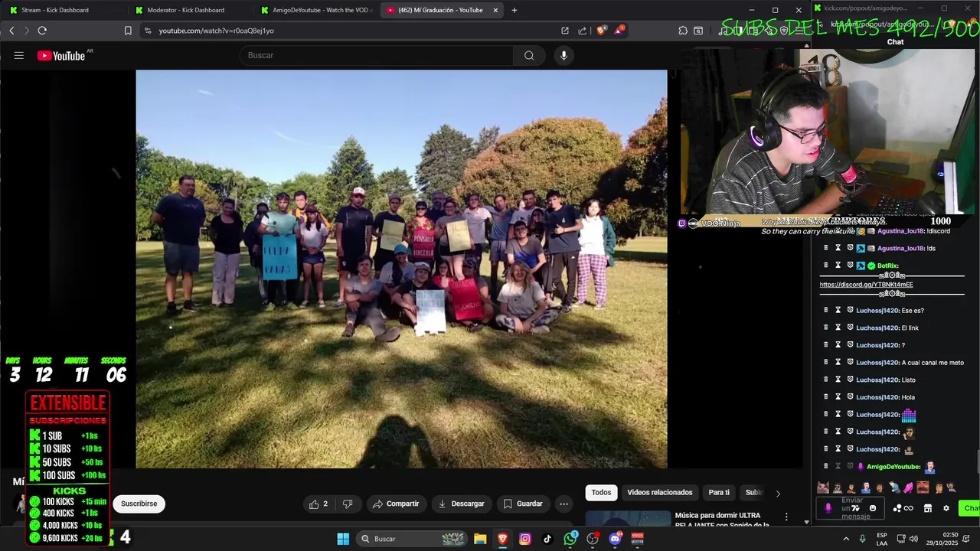Bookmark this page with the bookmark icon

(128, 31)
